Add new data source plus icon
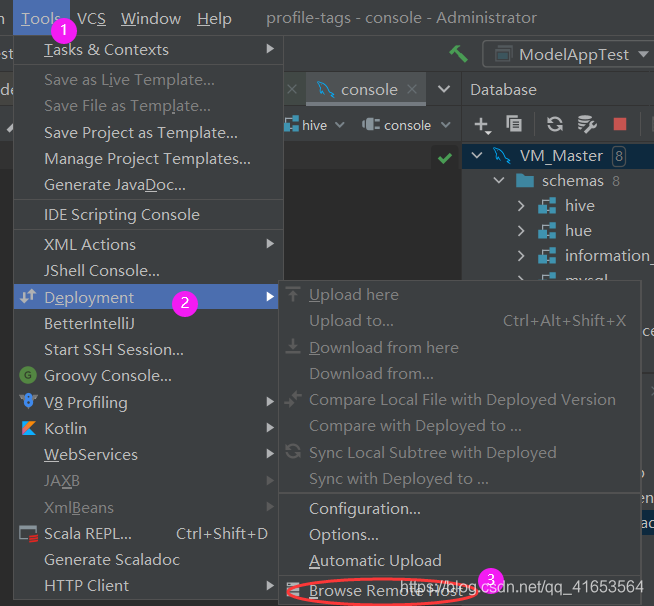 coord(482,125)
